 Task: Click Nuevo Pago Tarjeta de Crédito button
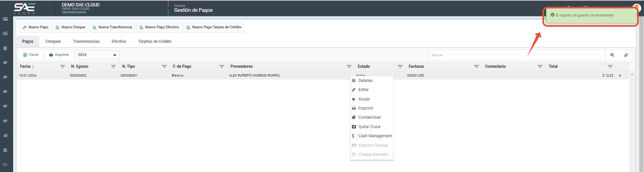point(213,27)
